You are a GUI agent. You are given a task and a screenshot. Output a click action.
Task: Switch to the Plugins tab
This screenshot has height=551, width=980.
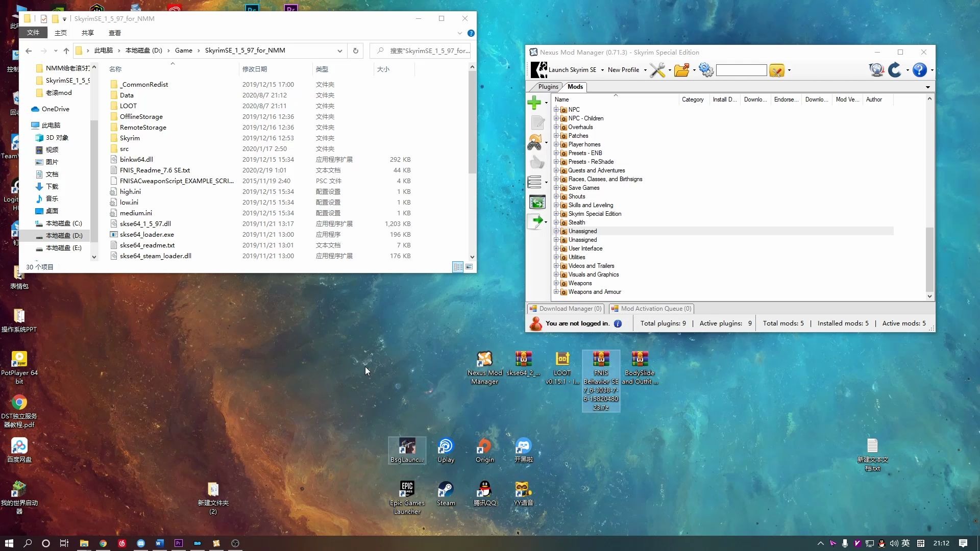[x=548, y=87]
